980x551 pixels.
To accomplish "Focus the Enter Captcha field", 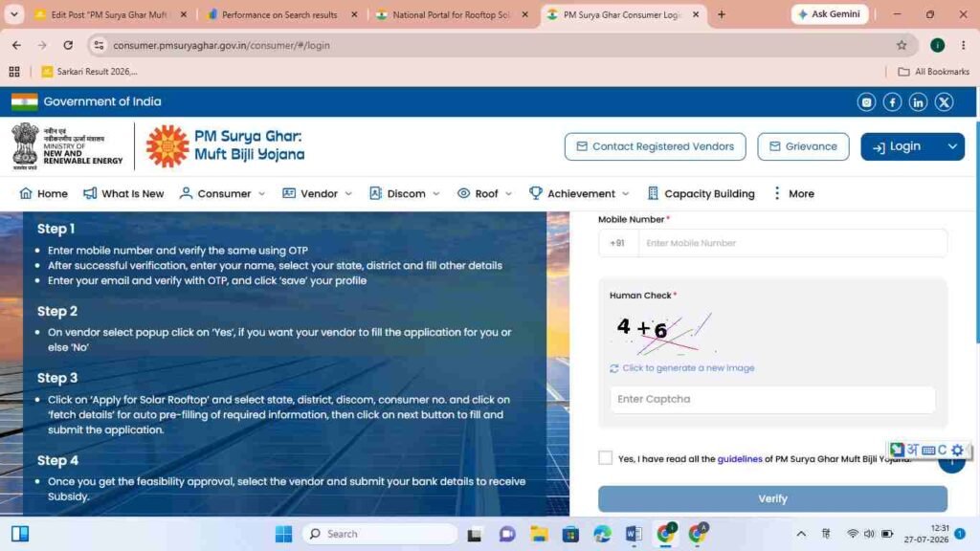I will pyautogui.click(x=772, y=399).
